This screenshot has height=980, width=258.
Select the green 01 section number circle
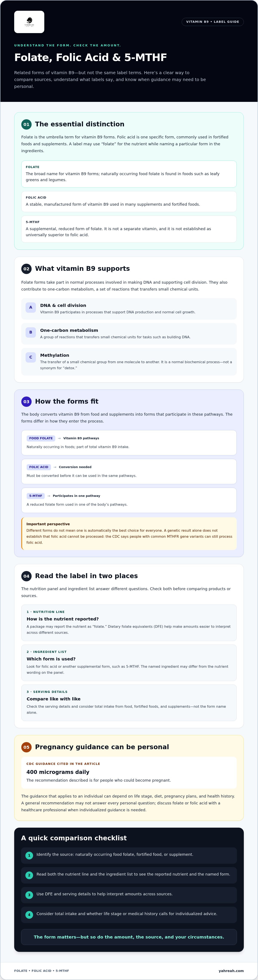pyautogui.click(x=26, y=124)
